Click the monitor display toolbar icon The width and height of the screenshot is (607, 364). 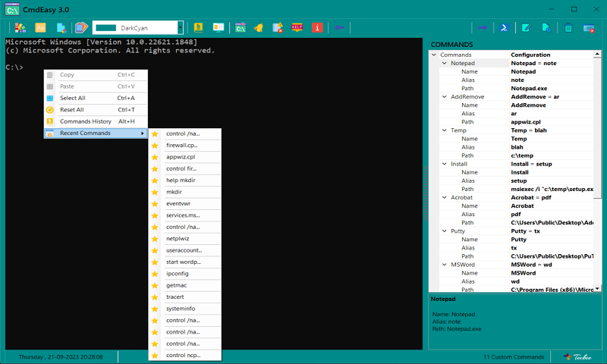pos(219,27)
